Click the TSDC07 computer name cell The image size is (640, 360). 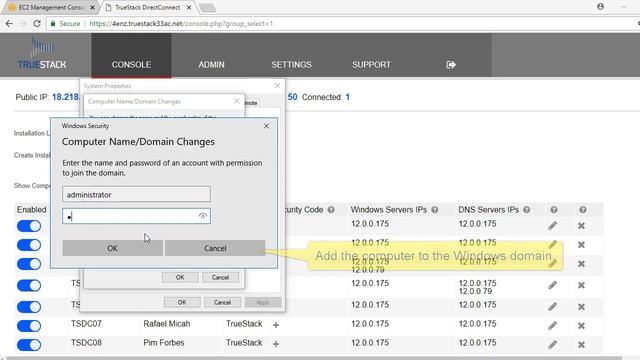tap(86, 324)
